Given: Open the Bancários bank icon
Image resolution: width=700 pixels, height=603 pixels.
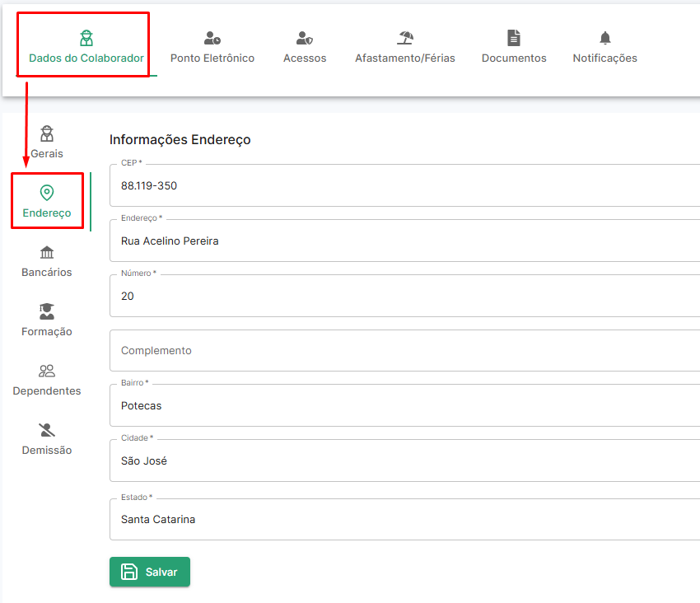Looking at the screenshot, I should pyautogui.click(x=47, y=252).
